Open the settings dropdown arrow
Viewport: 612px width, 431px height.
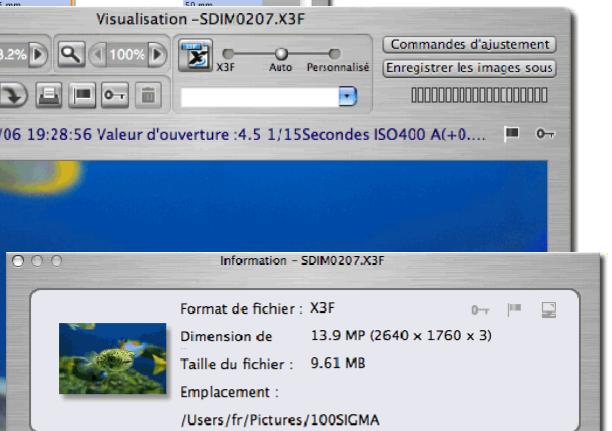348,96
